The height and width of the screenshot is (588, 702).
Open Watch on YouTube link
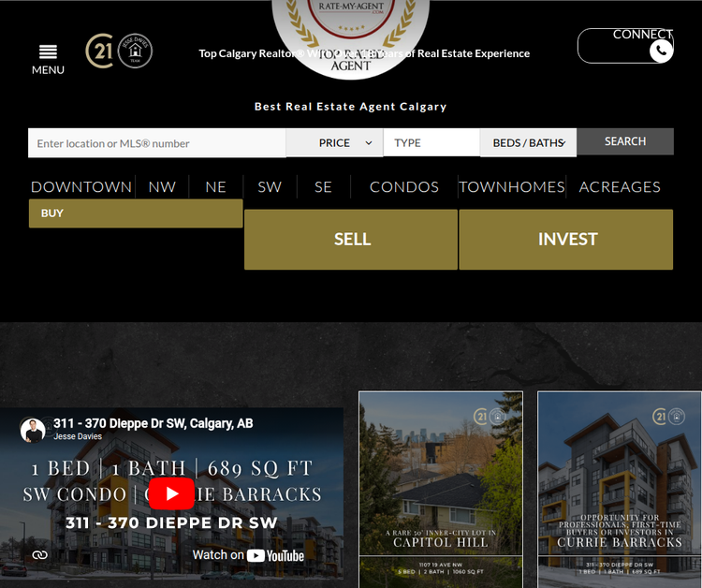[x=248, y=555]
